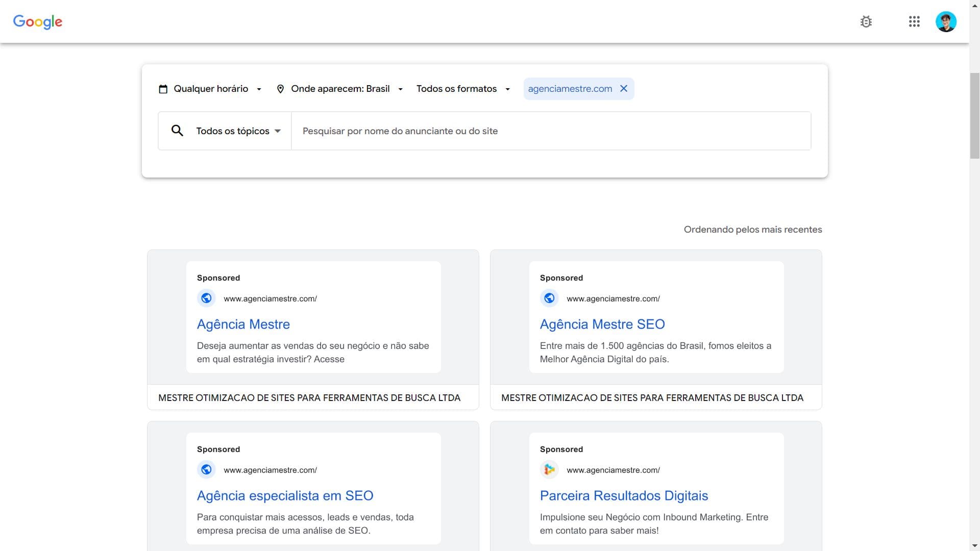The width and height of the screenshot is (980, 551).
Task: Click the magnifying glass search icon
Action: click(x=177, y=131)
